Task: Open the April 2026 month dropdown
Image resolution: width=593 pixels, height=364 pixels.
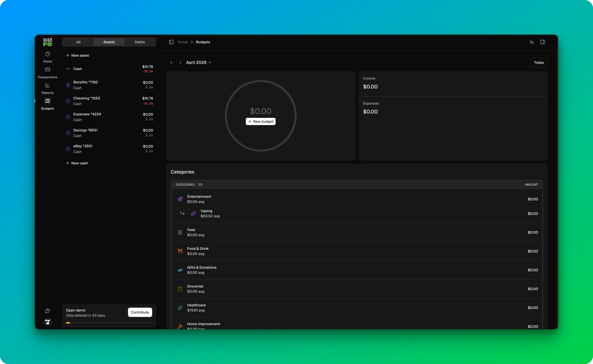Action: tap(199, 62)
